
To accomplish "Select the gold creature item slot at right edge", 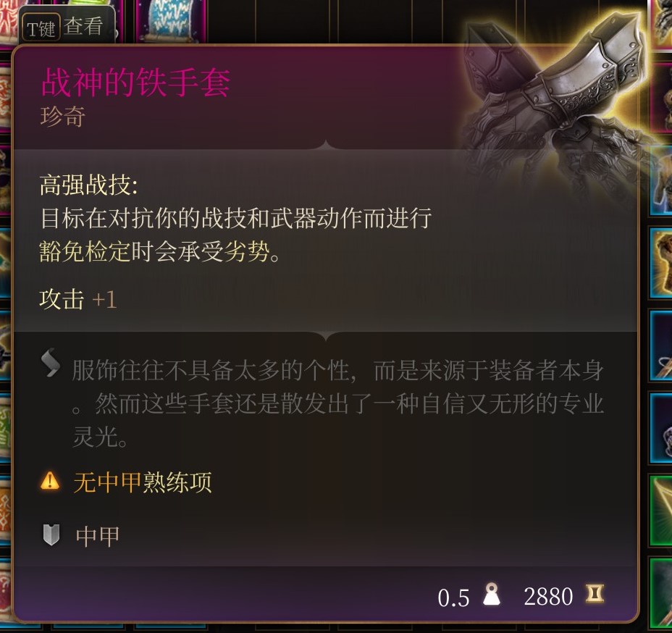I will pyautogui.click(x=661, y=262).
